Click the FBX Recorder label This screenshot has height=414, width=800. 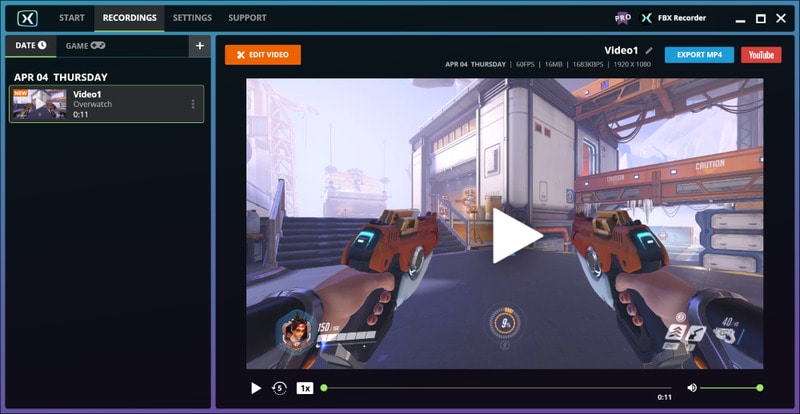(x=682, y=18)
